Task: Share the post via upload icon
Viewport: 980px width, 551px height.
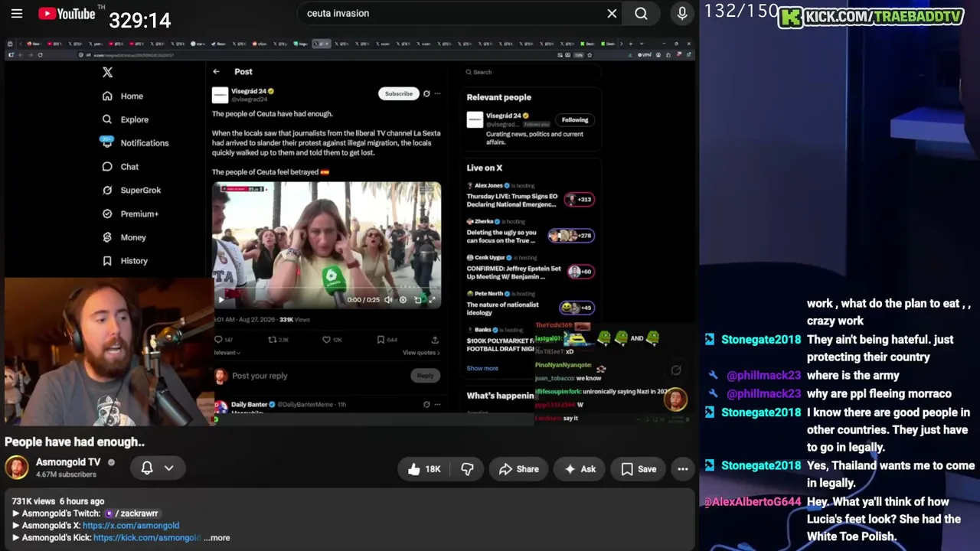Action: point(435,340)
